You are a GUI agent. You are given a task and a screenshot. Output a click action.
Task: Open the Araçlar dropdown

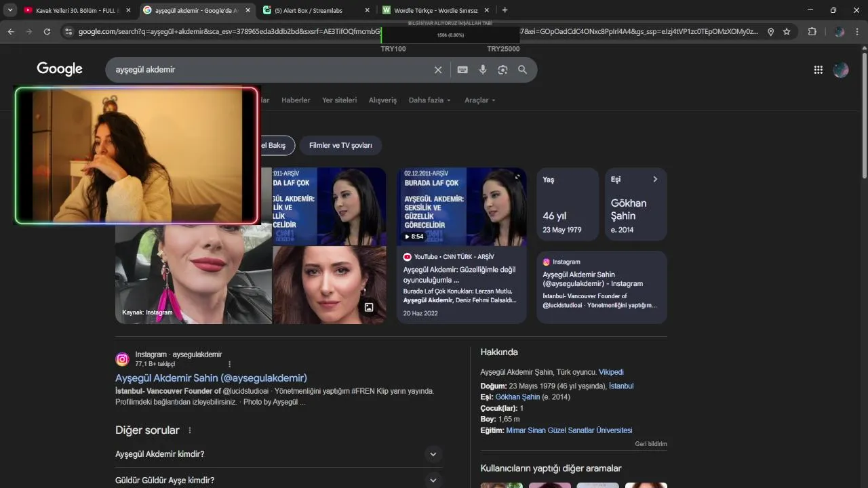click(480, 100)
